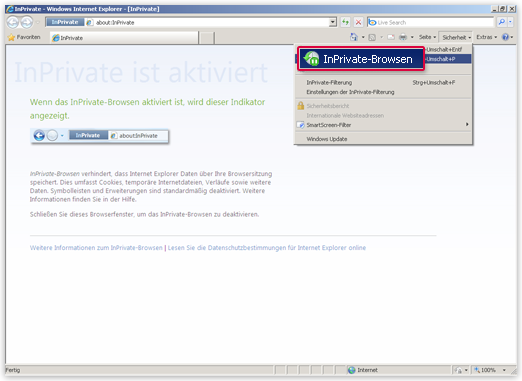Open the Seite menu

click(x=427, y=37)
